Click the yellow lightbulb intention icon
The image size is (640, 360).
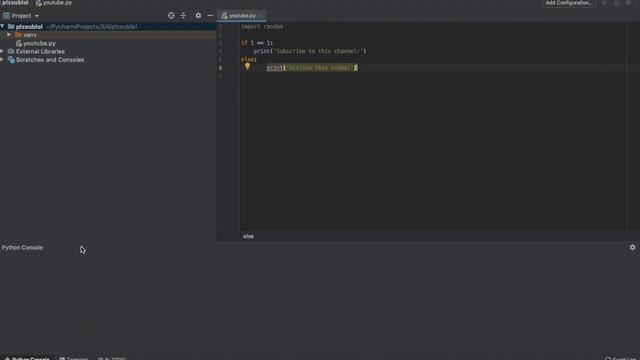tap(247, 67)
